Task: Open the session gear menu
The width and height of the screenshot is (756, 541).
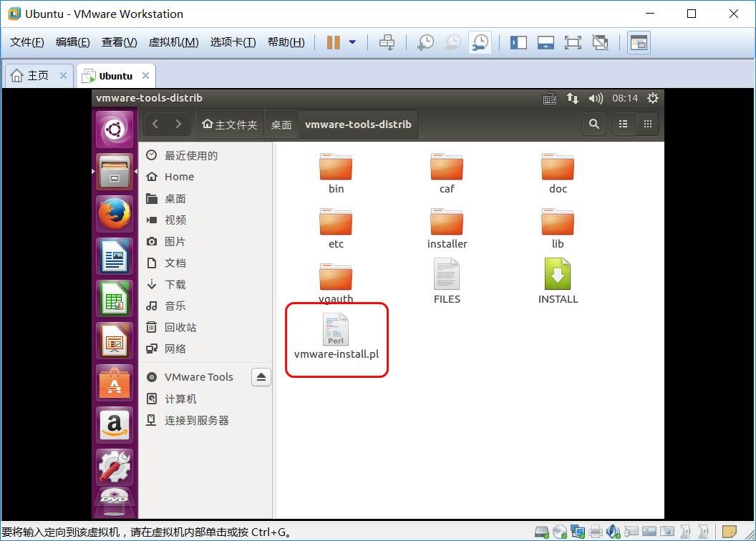Action: 653,98
